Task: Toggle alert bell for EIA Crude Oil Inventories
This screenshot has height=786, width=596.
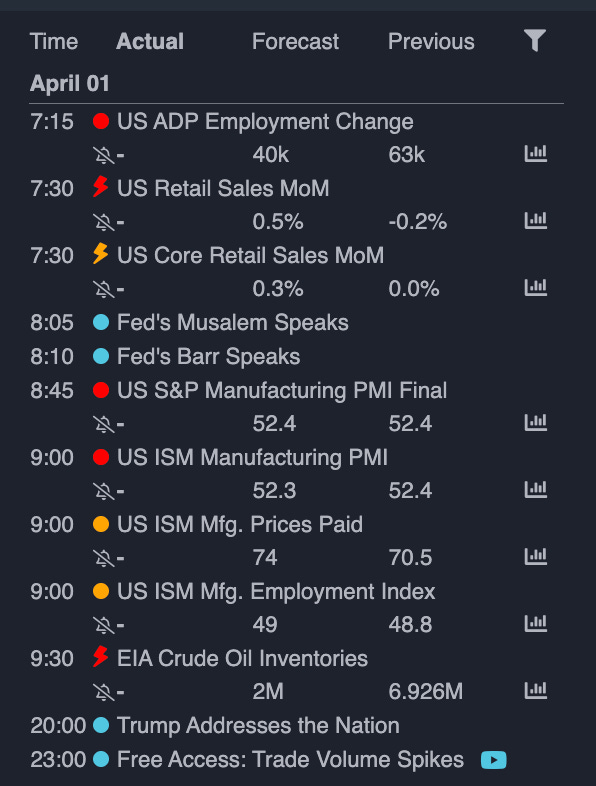Action: pyautogui.click(x=104, y=692)
